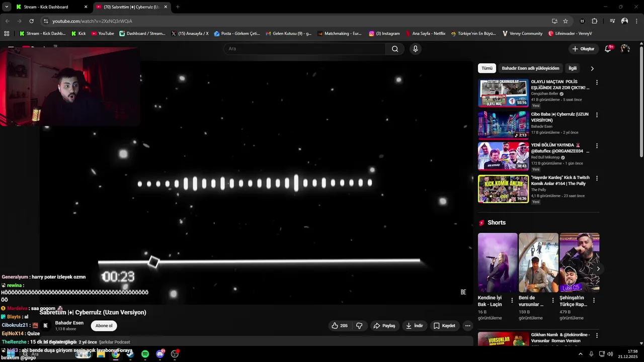This screenshot has width=644, height=362.
Task: Click the Chrome address bar URL
Action: click(93, 21)
